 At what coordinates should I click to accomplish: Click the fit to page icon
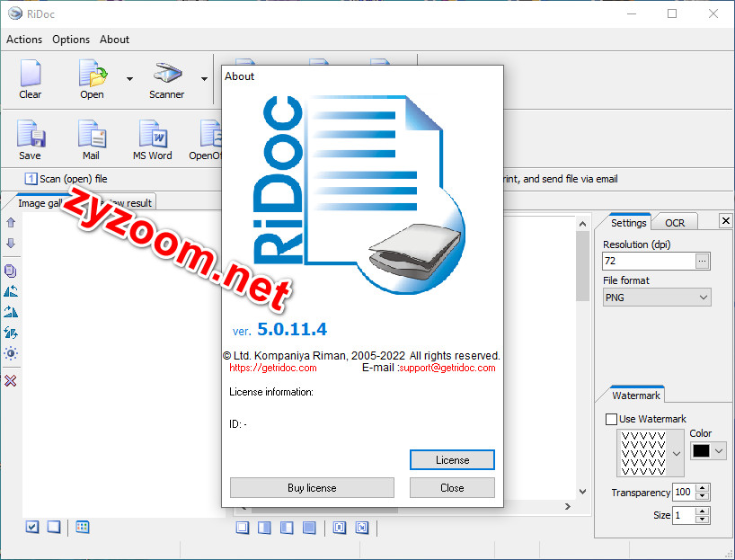pos(340,528)
